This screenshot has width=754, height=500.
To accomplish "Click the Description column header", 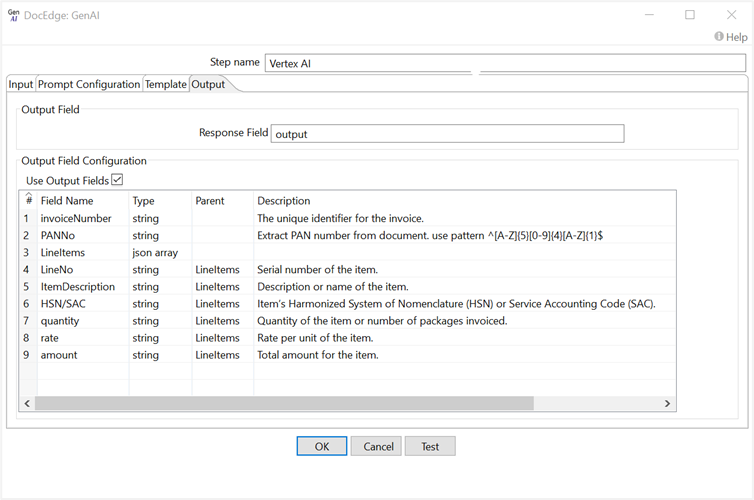I will [284, 201].
